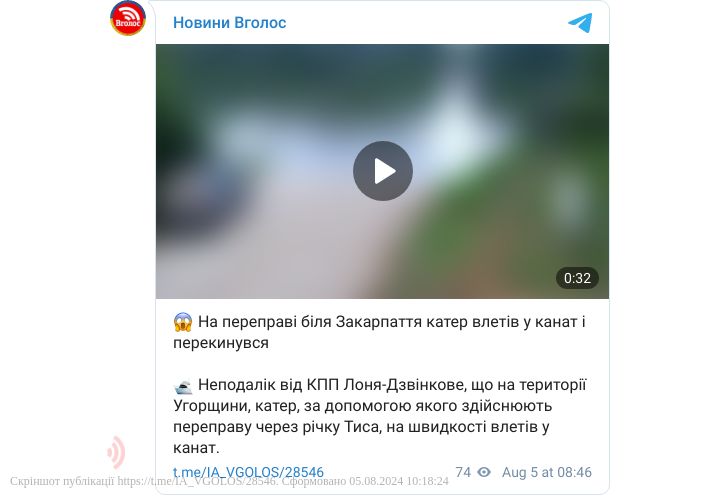Click the views eye icon

pyautogui.click(x=484, y=472)
